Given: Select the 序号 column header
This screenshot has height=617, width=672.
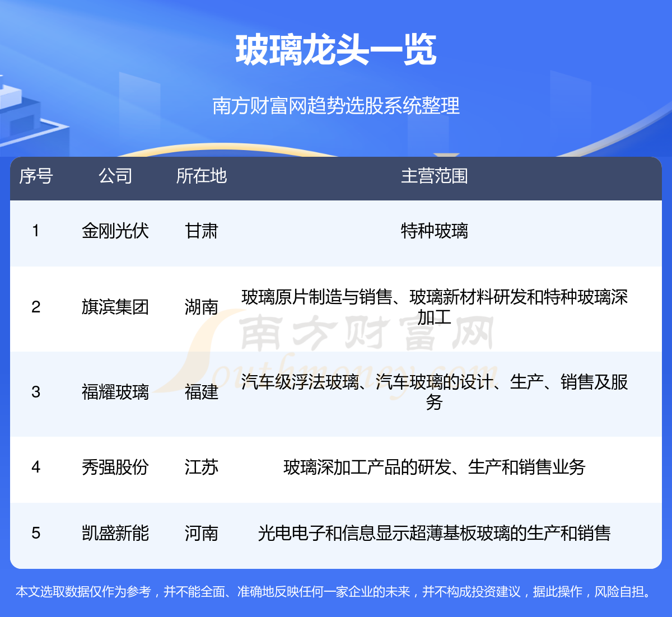Looking at the screenshot, I should coord(36,176).
